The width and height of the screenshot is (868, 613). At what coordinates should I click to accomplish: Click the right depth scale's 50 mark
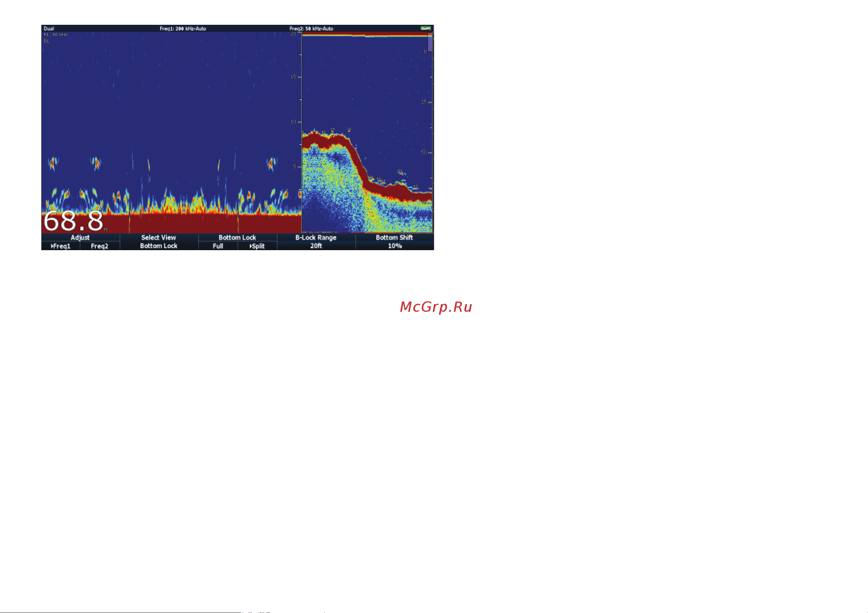click(424, 152)
